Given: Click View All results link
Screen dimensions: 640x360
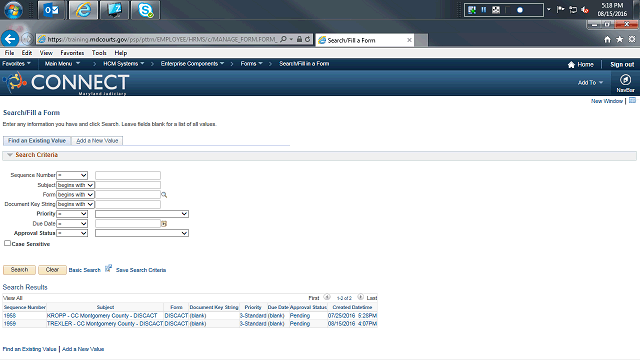Looking at the screenshot, I should [13, 298].
